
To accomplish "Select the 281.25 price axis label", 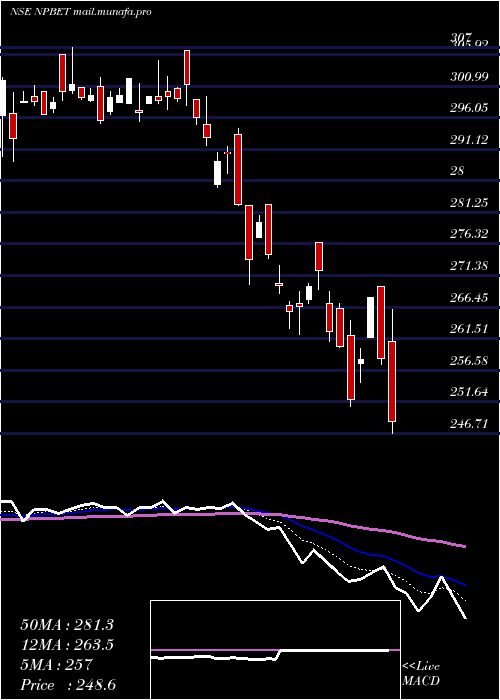I will click(469, 203).
